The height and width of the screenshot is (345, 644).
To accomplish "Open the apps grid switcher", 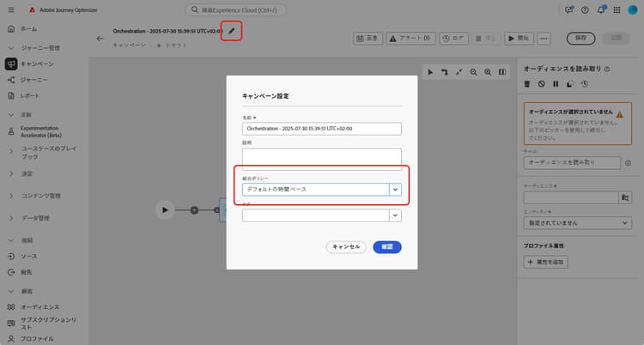I will [617, 9].
